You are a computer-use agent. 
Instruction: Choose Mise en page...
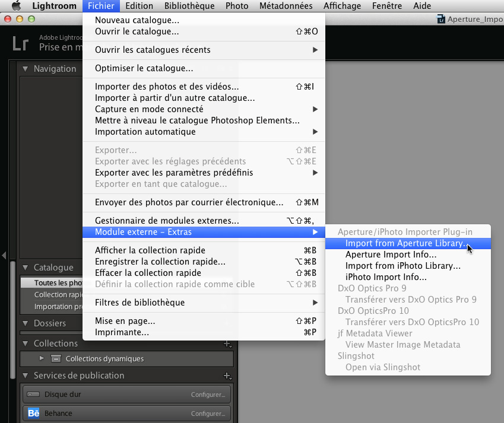click(x=204, y=321)
